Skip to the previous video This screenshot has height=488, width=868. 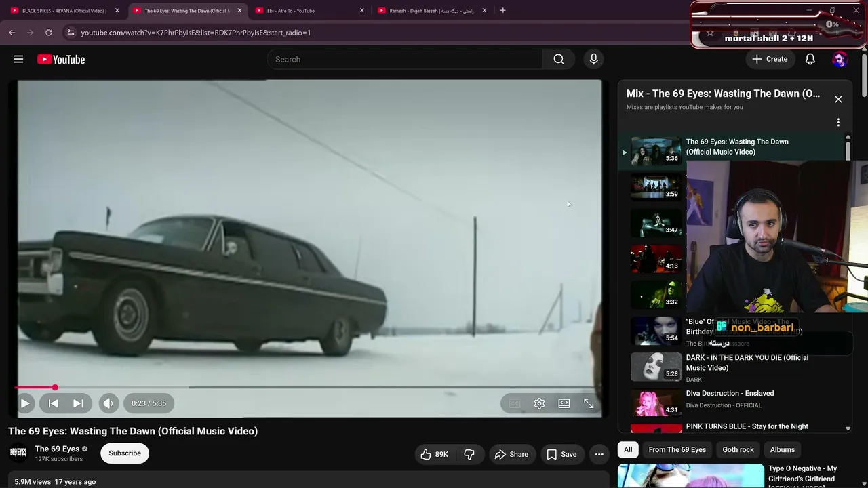click(53, 403)
